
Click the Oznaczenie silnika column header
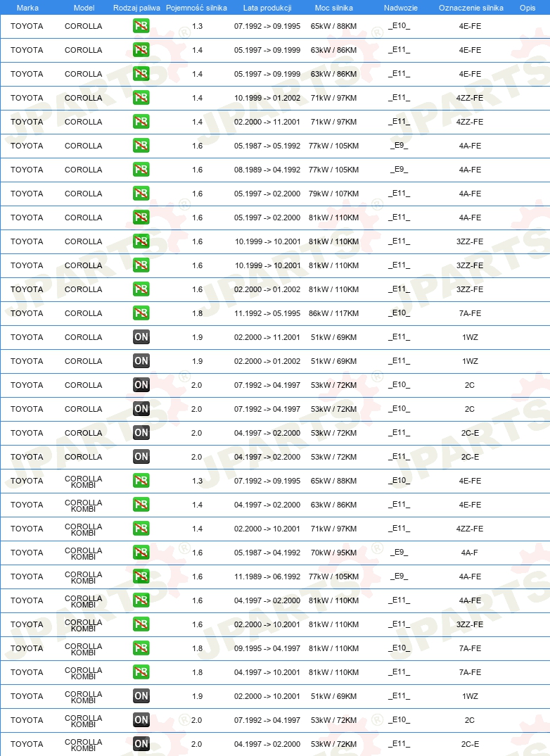pyautogui.click(x=471, y=8)
